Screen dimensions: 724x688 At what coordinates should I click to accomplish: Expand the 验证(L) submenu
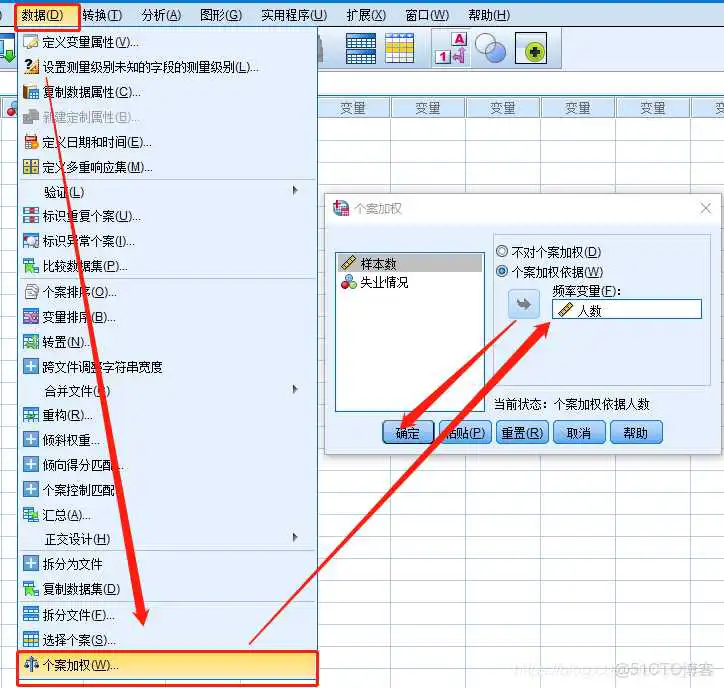168,192
